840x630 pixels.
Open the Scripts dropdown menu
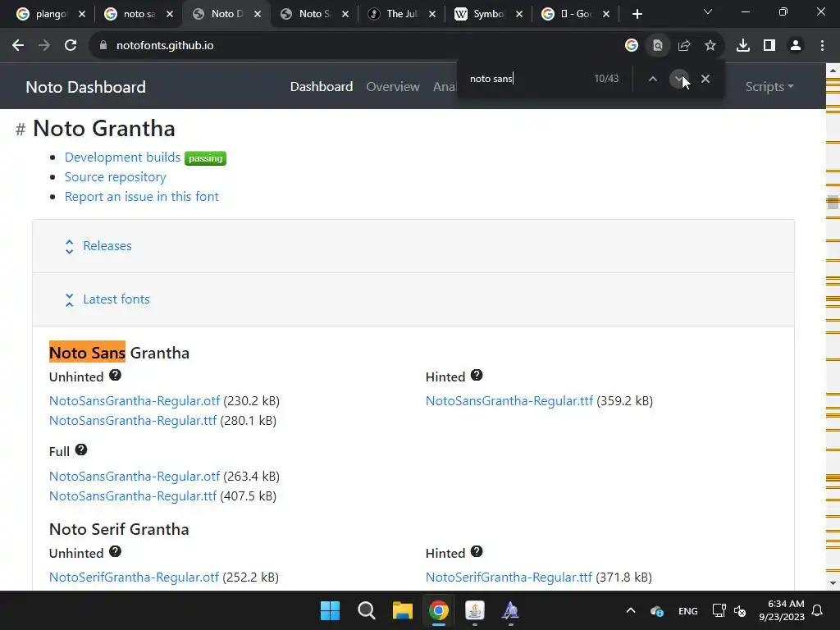(x=769, y=87)
